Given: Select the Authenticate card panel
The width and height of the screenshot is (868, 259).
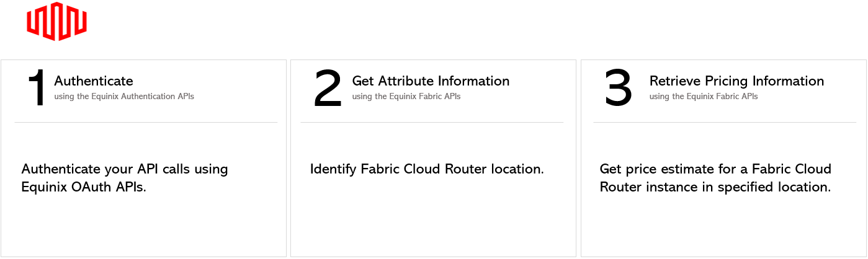Looking at the screenshot, I should pos(143,158).
